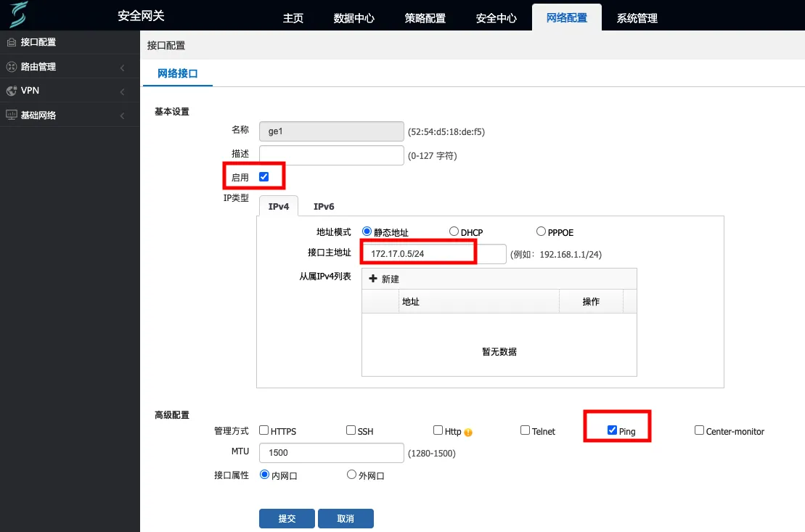Click the 提交 submit button
The height and width of the screenshot is (532, 805).
tap(286, 518)
